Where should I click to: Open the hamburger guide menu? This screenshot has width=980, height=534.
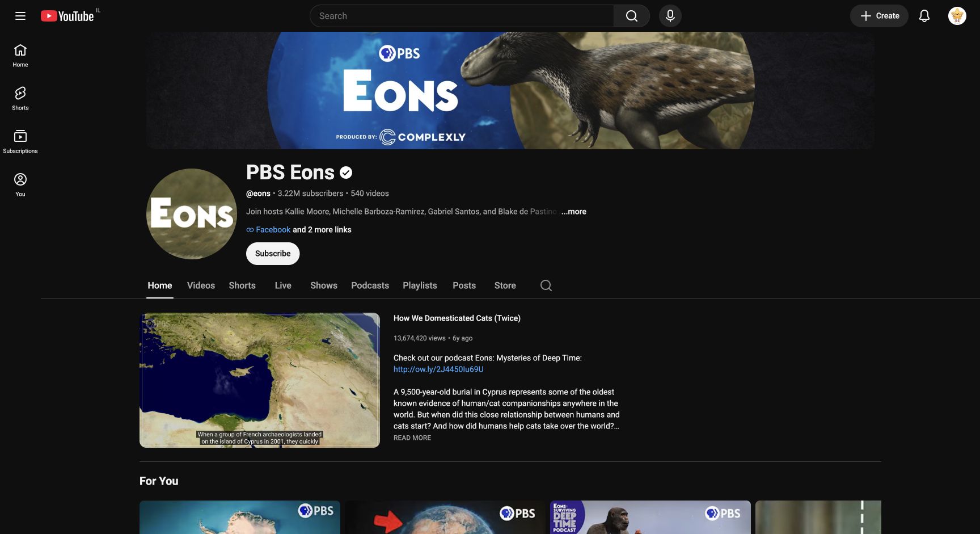click(x=20, y=16)
